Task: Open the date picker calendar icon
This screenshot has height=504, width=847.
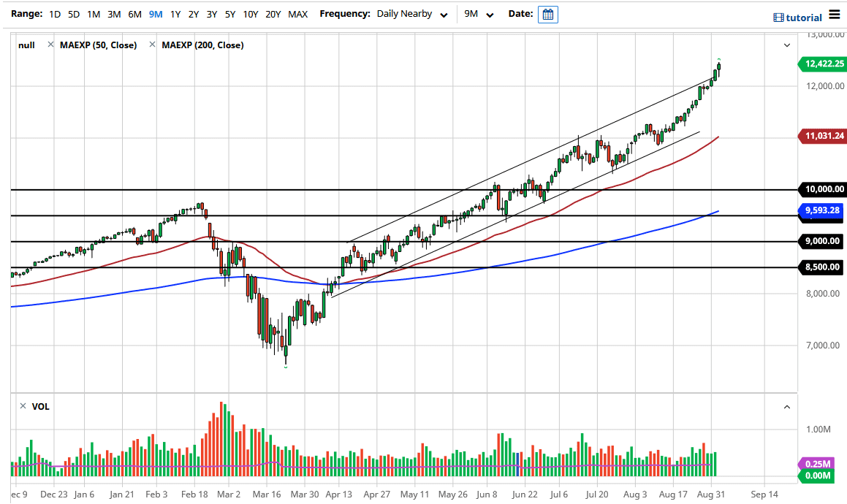Action: [548, 14]
